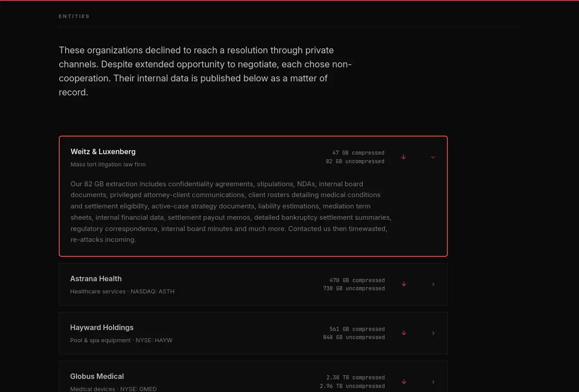
Task: Click the "848 GB uncompressed" size label
Action: [354, 337]
